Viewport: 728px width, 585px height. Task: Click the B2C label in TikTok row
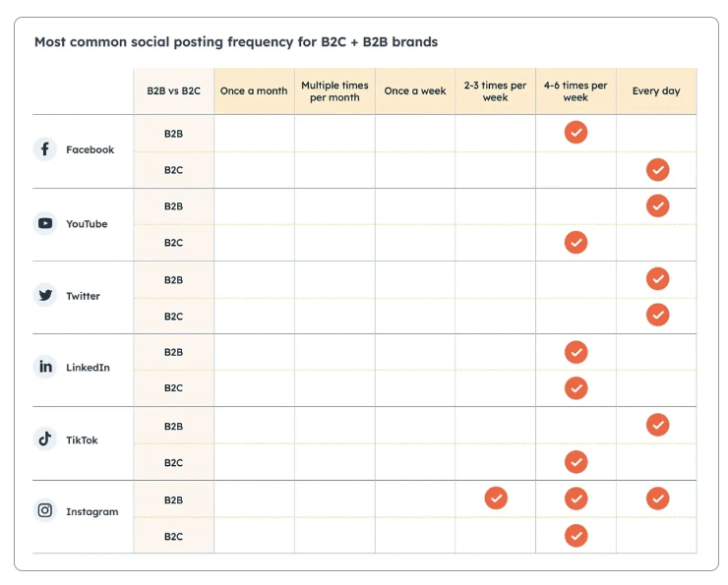[174, 462]
